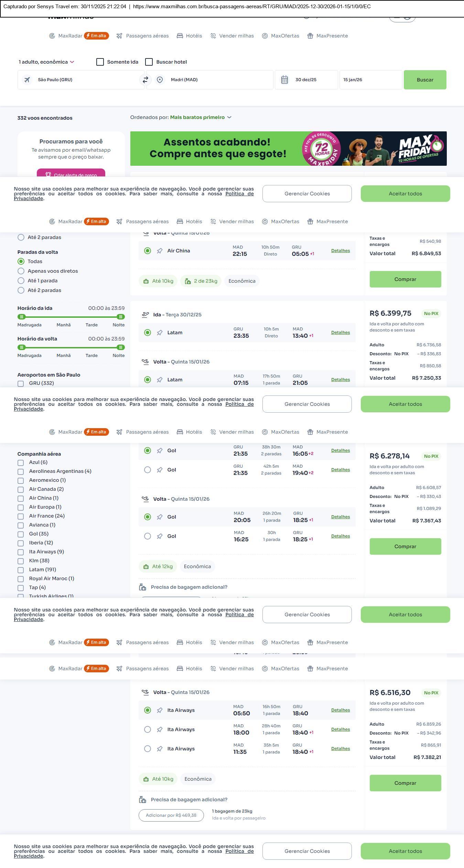Filter by Air France airline checkbox
Image resolution: width=464 pixels, height=868 pixels.
(x=21, y=517)
